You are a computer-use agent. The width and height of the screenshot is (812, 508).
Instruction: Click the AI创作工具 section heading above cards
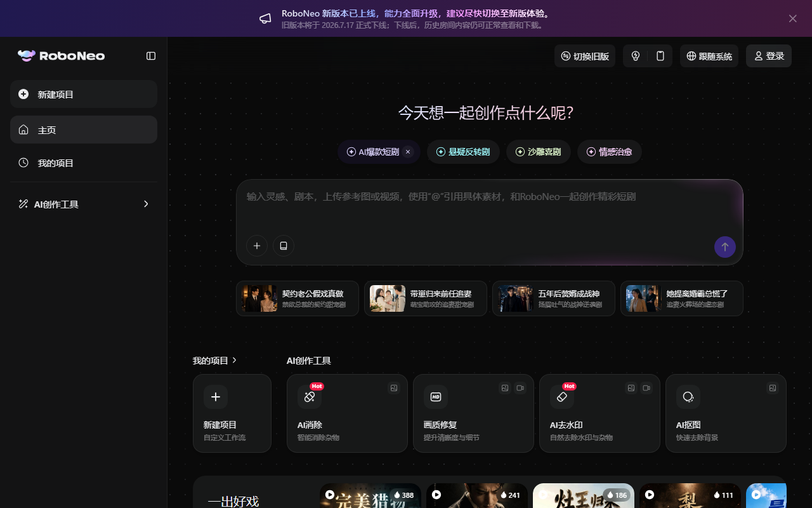(309, 361)
